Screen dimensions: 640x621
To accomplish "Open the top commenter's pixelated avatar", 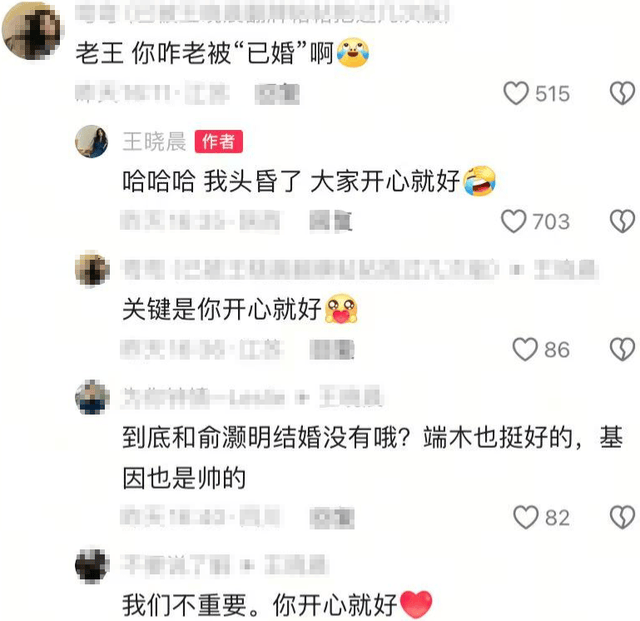I will (x=31, y=31).
